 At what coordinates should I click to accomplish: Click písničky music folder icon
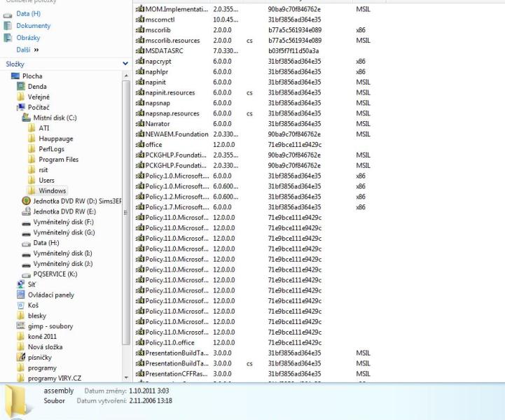click(x=21, y=357)
